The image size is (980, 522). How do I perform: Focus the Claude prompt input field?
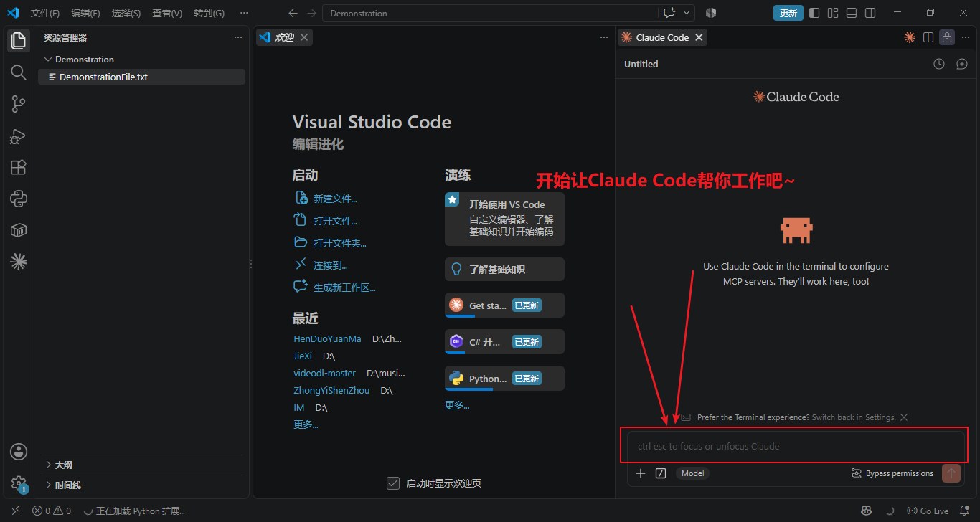click(x=796, y=446)
